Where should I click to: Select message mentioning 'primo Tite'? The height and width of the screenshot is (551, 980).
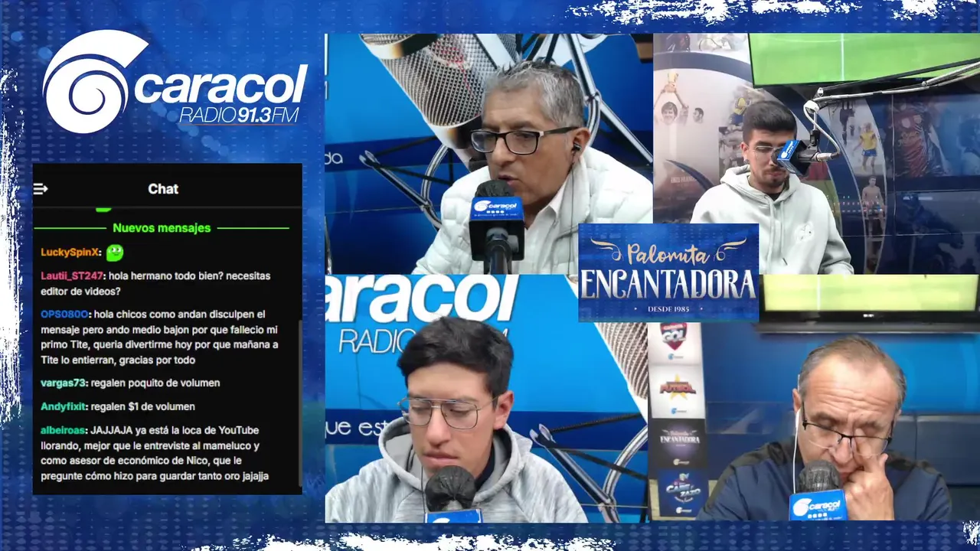pyautogui.click(x=160, y=337)
